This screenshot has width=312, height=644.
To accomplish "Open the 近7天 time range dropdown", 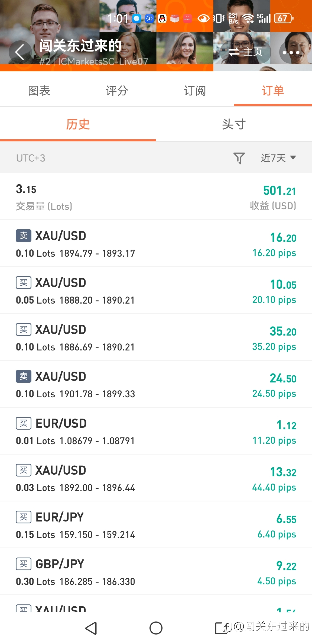I will click(278, 158).
